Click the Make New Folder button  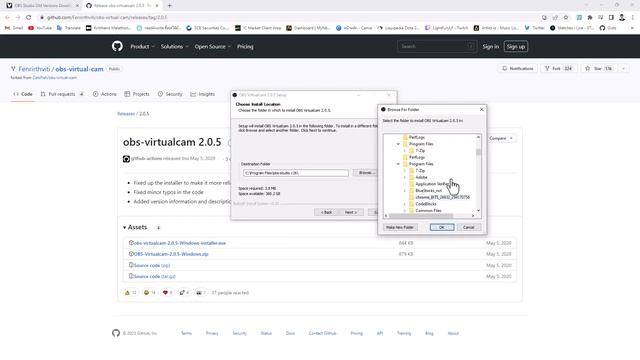(x=400, y=227)
